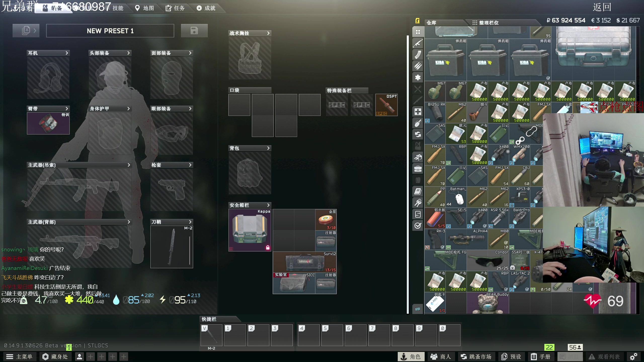Viewport: 644px width, 362px height.
Task: Go to the 藏身处 hideout
Action: coord(55,356)
